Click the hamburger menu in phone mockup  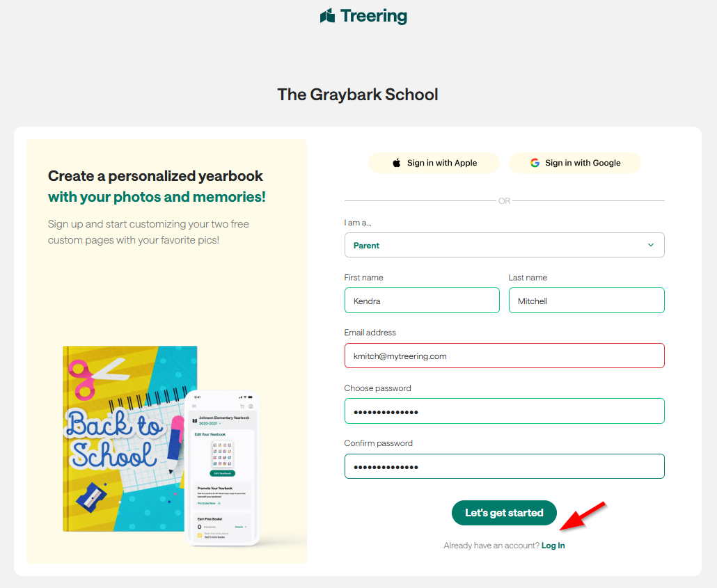click(x=194, y=406)
